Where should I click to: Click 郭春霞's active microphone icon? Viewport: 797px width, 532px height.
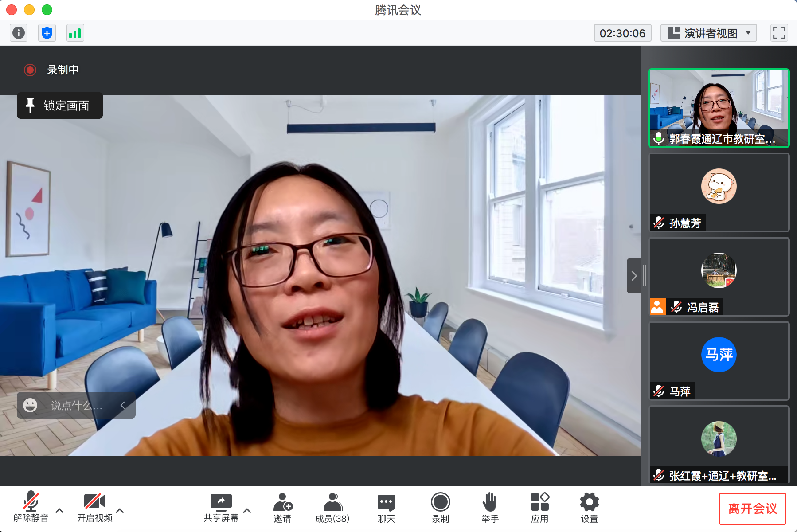659,138
